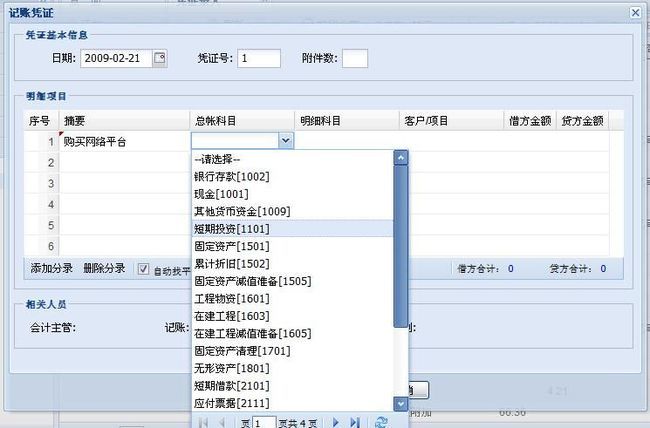Jump to last page in dropdown pager
650x428 pixels.
point(355,422)
